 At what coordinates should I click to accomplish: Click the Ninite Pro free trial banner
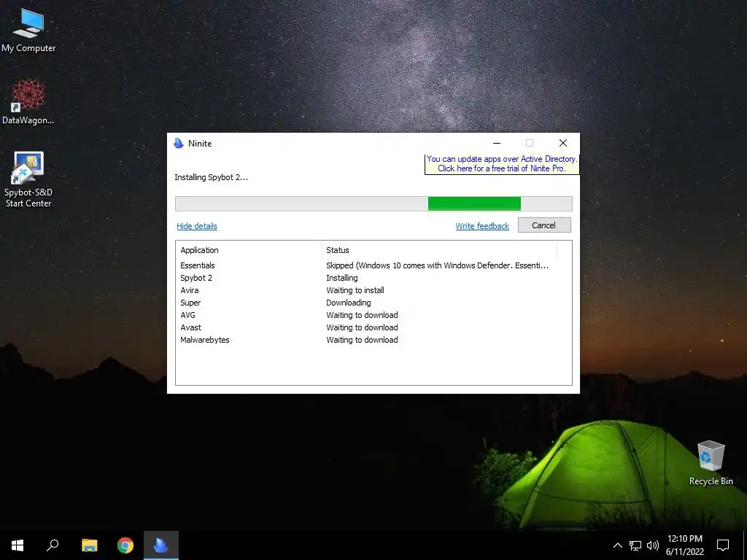coord(502,164)
